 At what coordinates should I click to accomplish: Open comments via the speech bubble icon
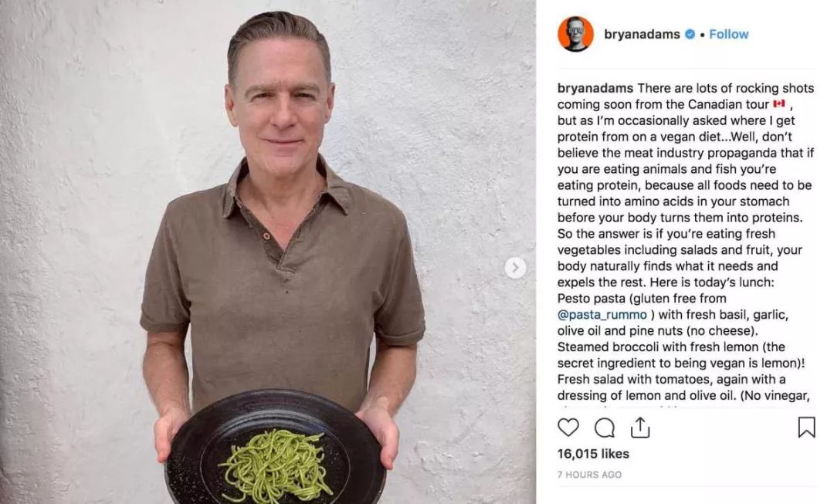604,428
